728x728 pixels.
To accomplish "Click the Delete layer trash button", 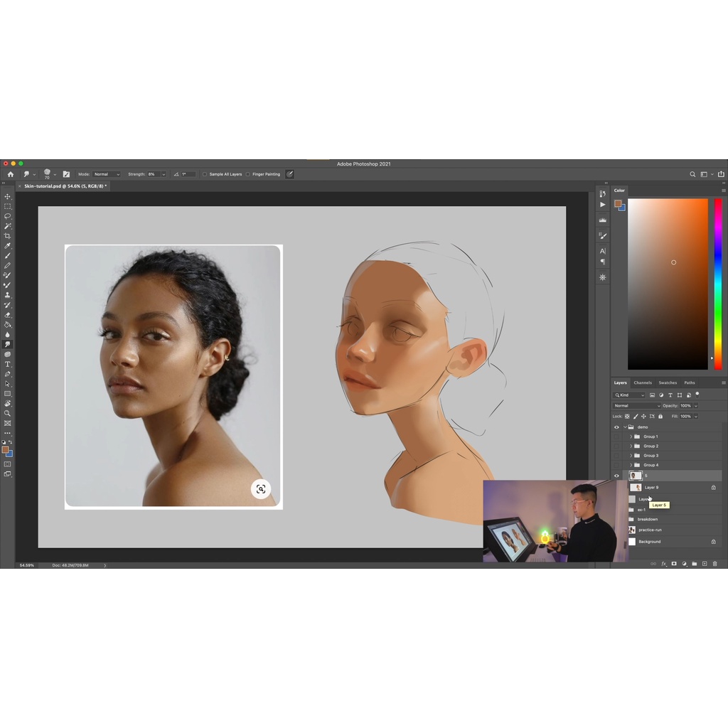I will pos(714,563).
